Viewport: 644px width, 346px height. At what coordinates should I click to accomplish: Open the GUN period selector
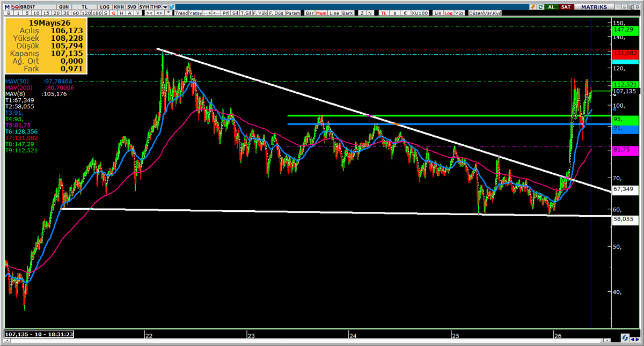pyautogui.click(x=64, y=6)
